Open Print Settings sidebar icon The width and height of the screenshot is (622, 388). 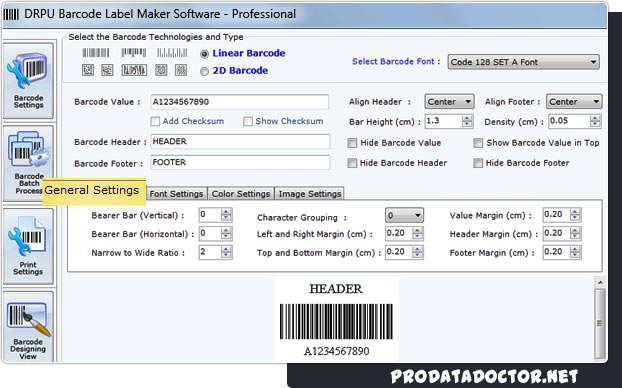click(28, 246)
